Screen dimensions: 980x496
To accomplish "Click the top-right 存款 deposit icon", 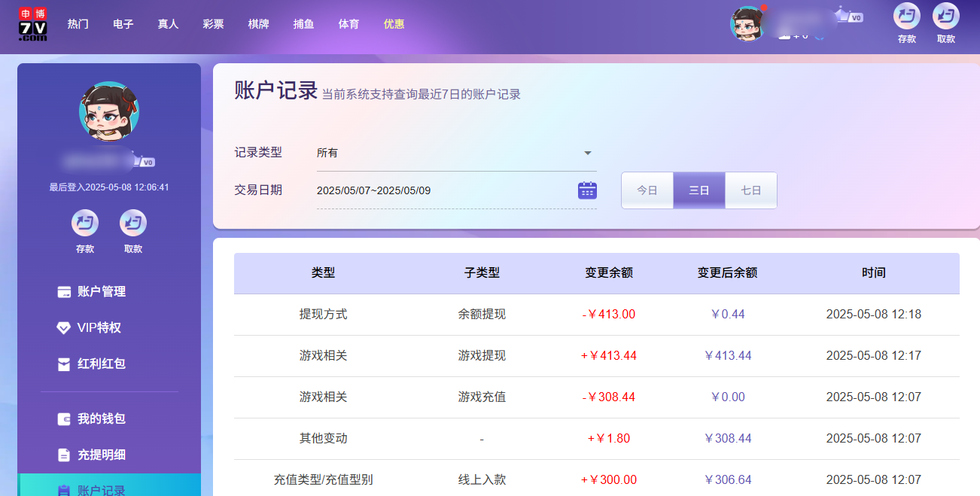I will pos(906,17).
